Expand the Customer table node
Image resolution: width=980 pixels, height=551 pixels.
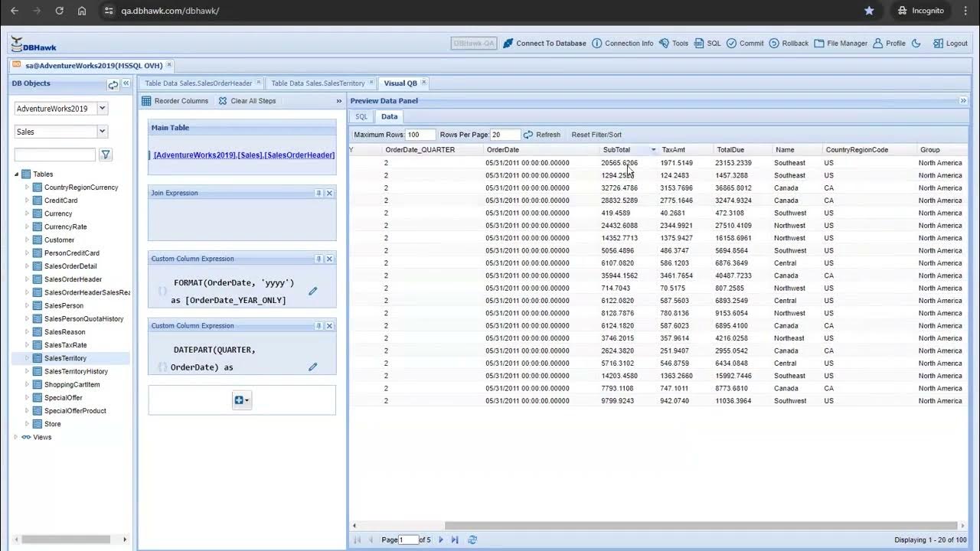[27, 240]
